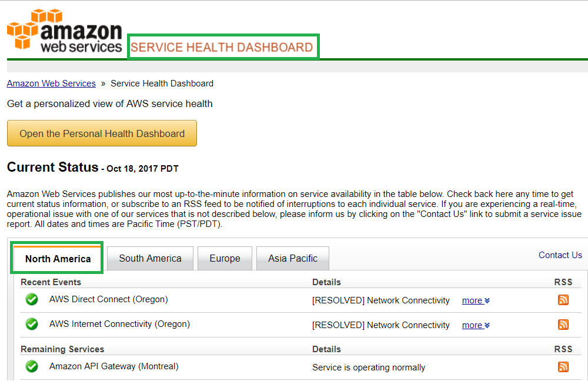This screenshot has height=381, width=588.
Task: Click 'Get a personalized view of AWS service health'
Action: pyautogui.click(x=109, y=104)
